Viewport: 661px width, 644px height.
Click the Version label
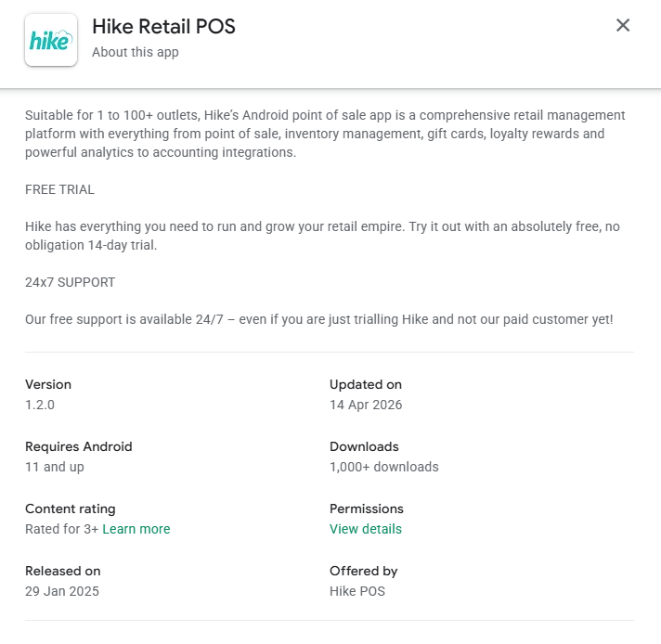click(x=48, y=384)
